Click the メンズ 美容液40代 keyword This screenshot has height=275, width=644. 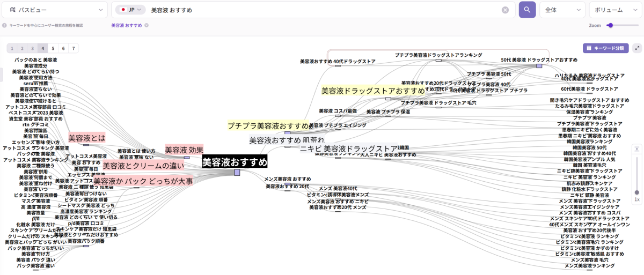click(x=338, y=189)
